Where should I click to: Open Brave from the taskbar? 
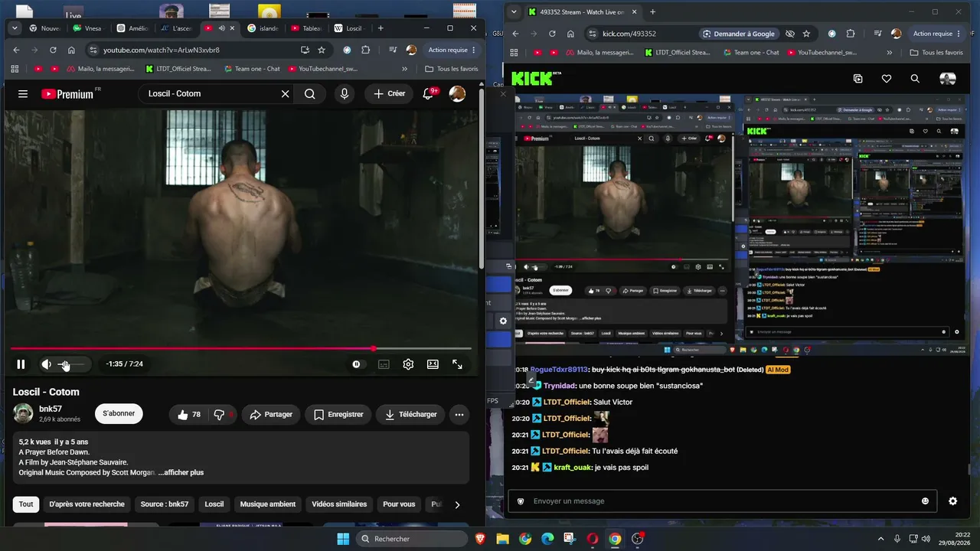click(x=480, y=539)
